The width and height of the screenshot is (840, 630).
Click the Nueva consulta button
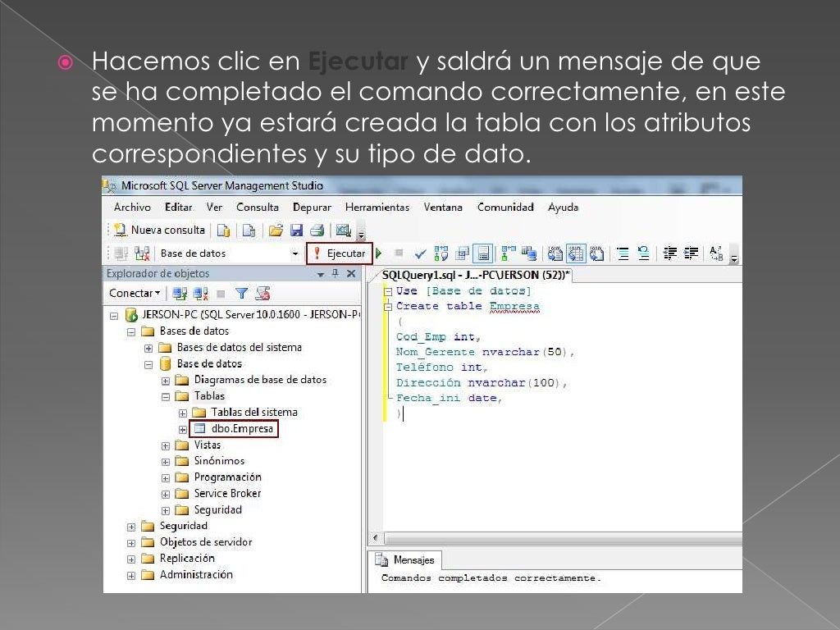point(160,230)
